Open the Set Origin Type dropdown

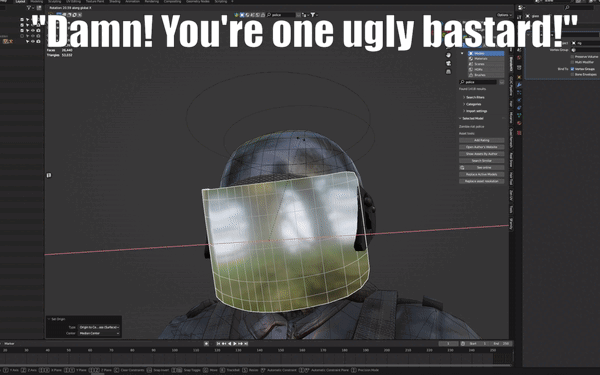[x=99, y=327]
